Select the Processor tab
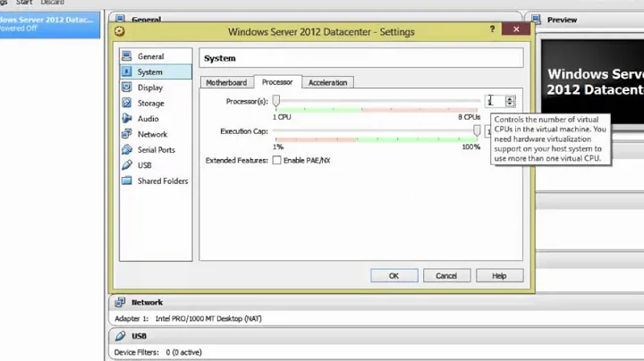Screen dimensions: 644x361 pyautogui.click(x=277, y=81)
